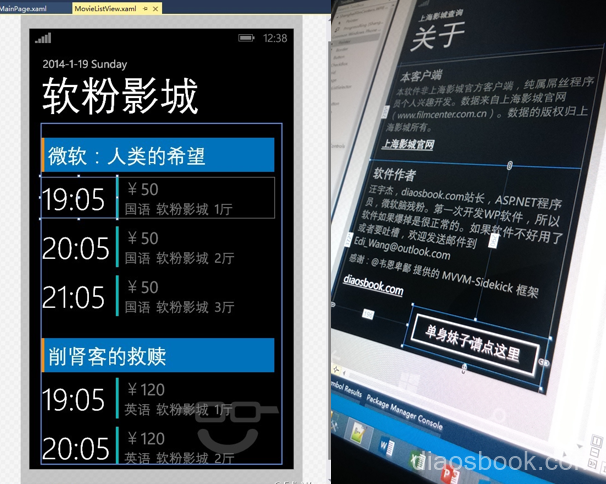
Task: Click the signal strength icon in phone preview
Action: click(43, 38)
